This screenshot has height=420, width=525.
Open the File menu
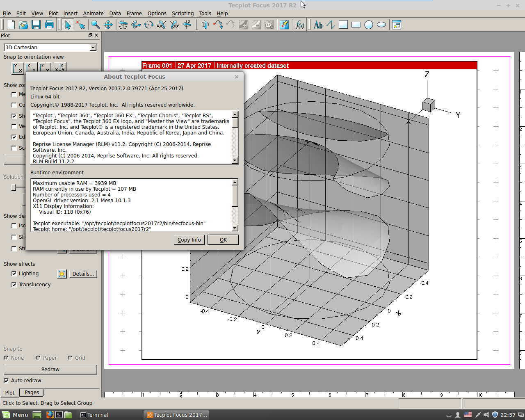click(7, 13)
